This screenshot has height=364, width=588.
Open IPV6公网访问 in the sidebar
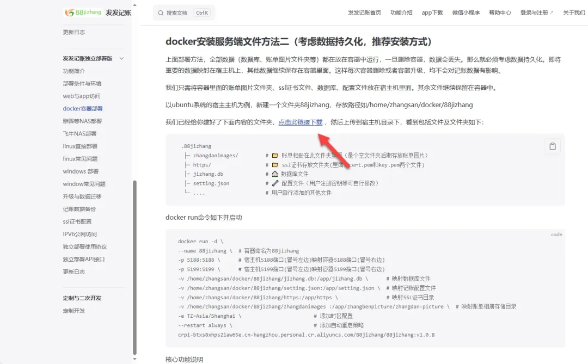click(x=80, y=235)
